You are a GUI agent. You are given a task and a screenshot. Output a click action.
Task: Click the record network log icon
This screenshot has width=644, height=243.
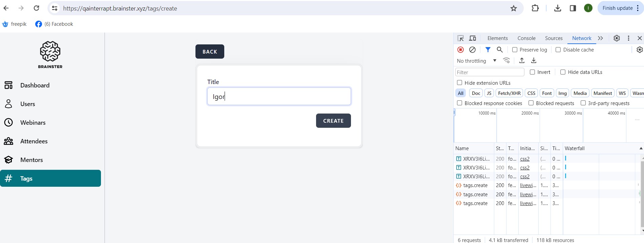[460, 50]
